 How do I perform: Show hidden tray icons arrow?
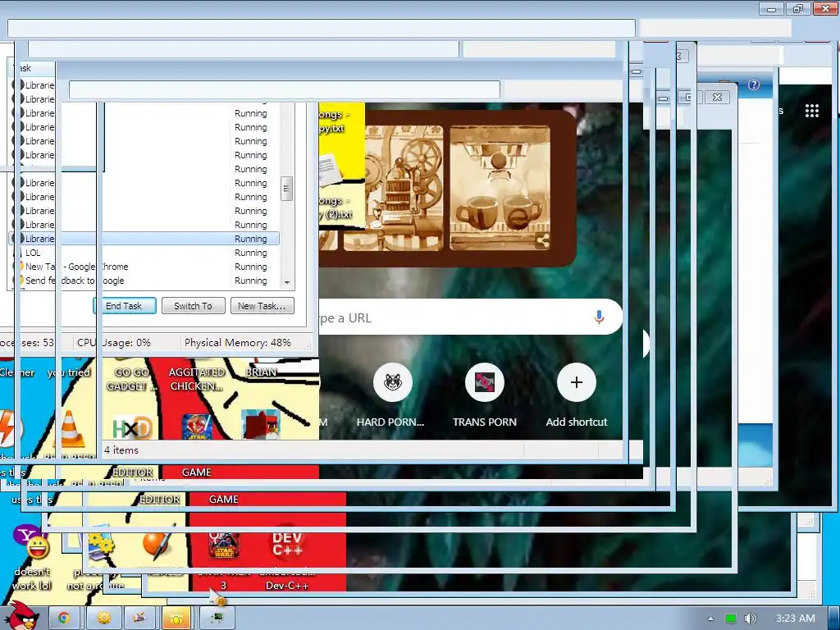click(x=710, y=619)
